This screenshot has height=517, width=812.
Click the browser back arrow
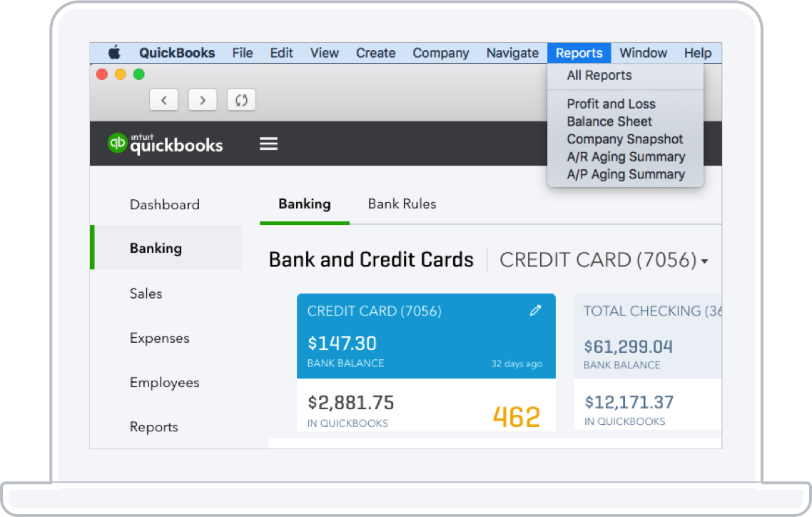click(163, 100)
